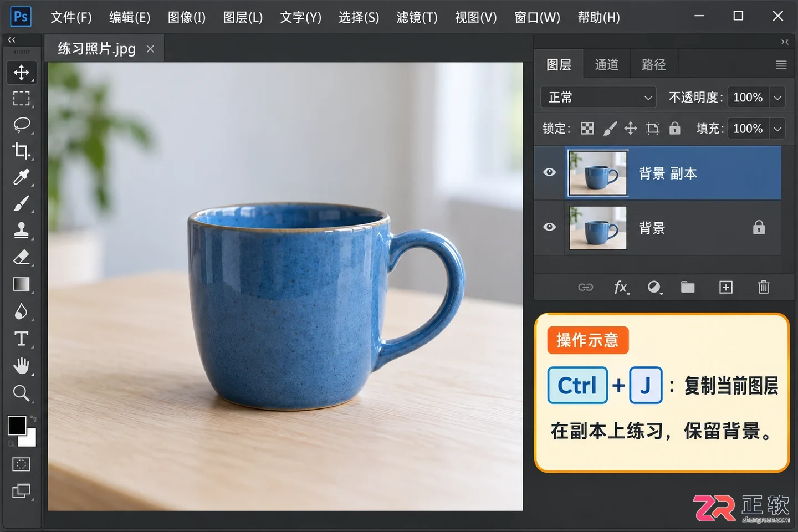Select the Rectangular Marquee tool

[22, 99]
